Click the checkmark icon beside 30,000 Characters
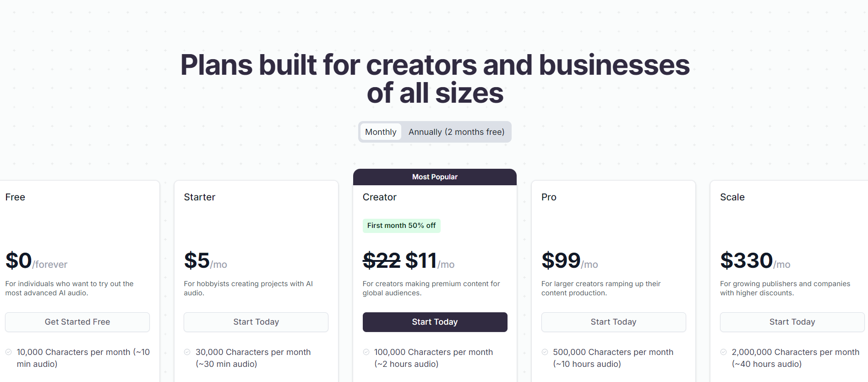The width and height of the screenshot is (868, 382). pos(187,352)
